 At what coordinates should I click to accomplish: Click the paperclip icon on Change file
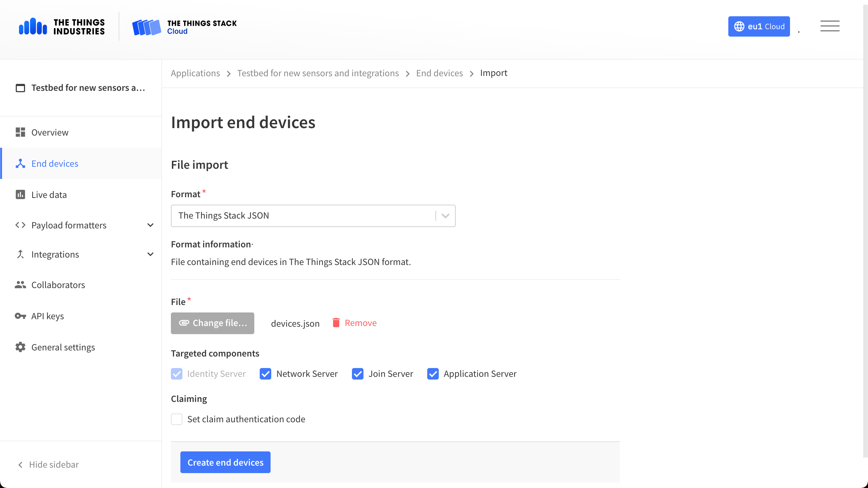coord(184,323)
